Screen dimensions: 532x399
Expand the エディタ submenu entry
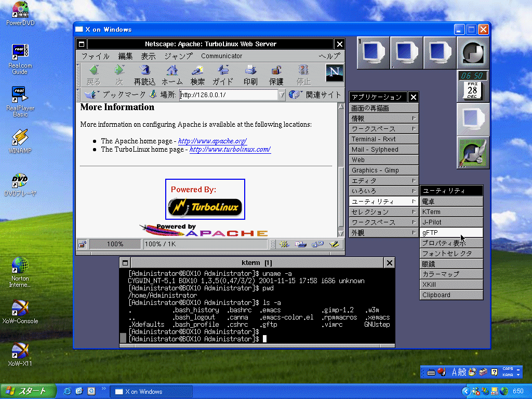384,181
